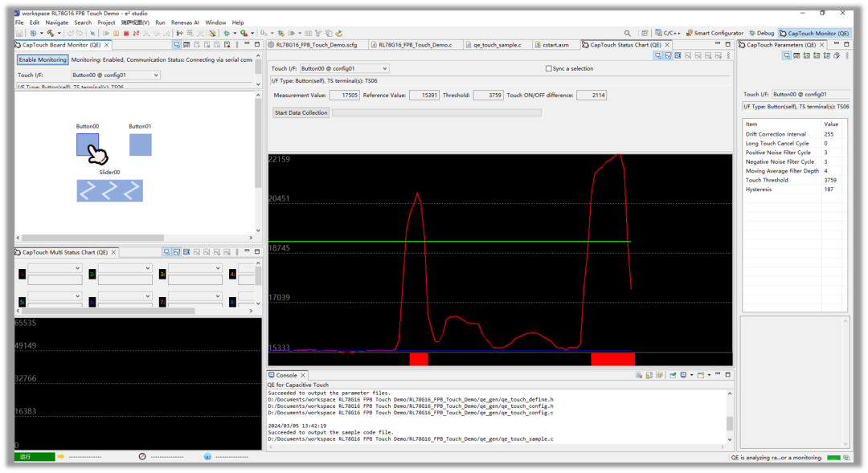
Task: Click the Button01 square in Board Monitor
Action: (x=140, y=145)
